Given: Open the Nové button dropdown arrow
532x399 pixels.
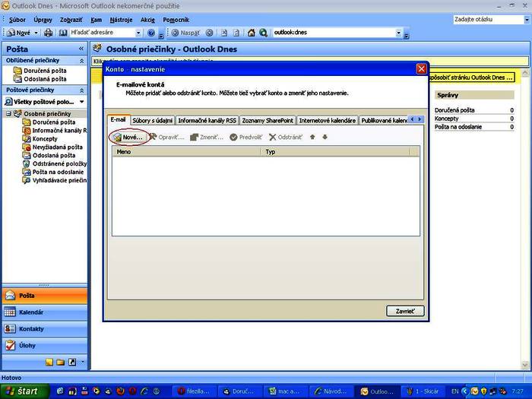Looking at the screenshot, I should pyautogui.click(x=36, y=33).
